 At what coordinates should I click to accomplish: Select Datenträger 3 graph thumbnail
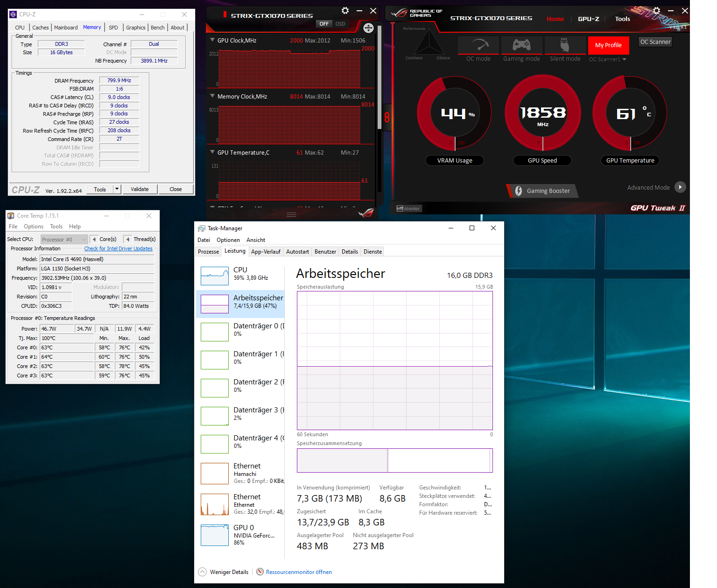[215, 416]
